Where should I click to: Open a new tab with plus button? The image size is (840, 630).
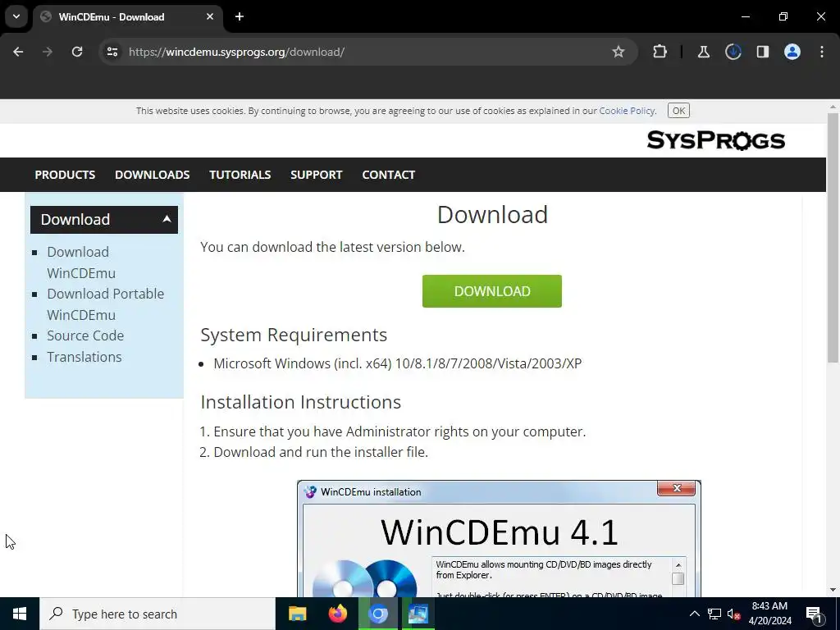[x=240, y=16]
